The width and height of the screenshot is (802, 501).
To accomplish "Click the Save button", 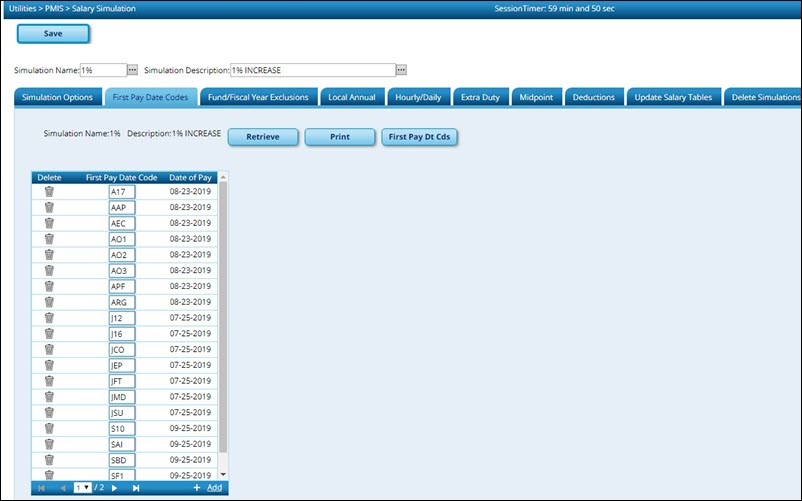I will (53, 34).
